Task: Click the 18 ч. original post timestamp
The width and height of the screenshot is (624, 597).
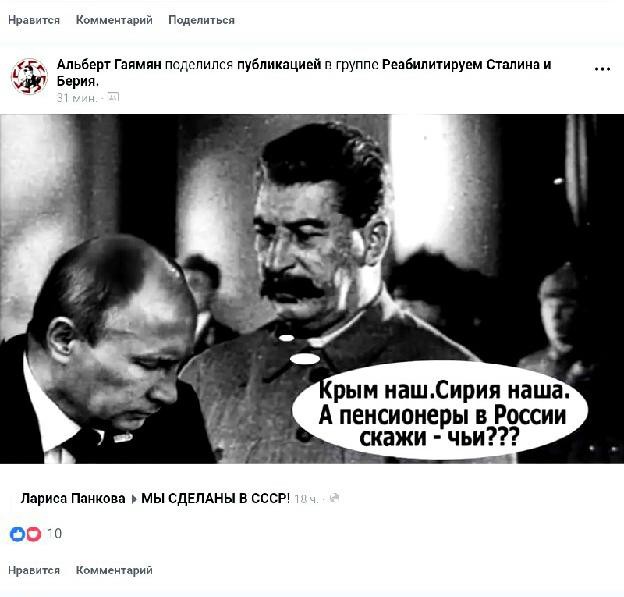Action: pos(306,499)
